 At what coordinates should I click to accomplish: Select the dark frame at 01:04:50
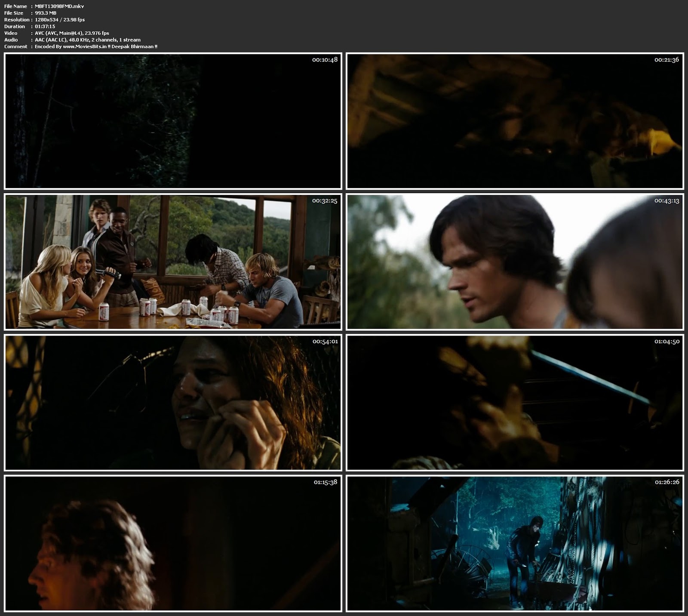point(515,403)
